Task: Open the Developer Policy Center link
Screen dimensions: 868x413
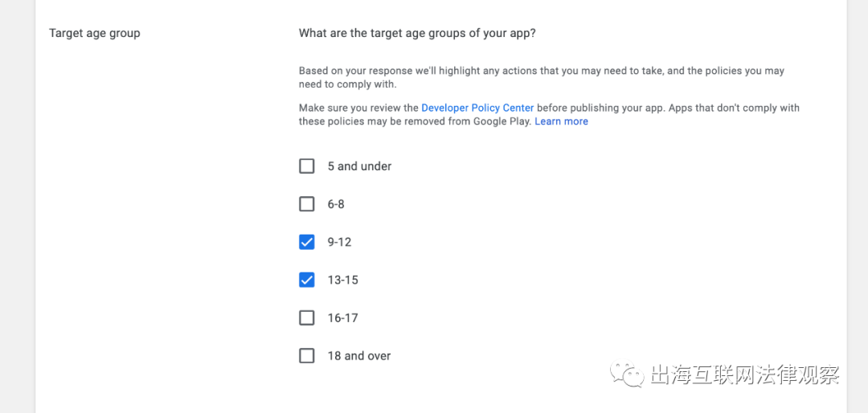Action: tap(477, 108)
